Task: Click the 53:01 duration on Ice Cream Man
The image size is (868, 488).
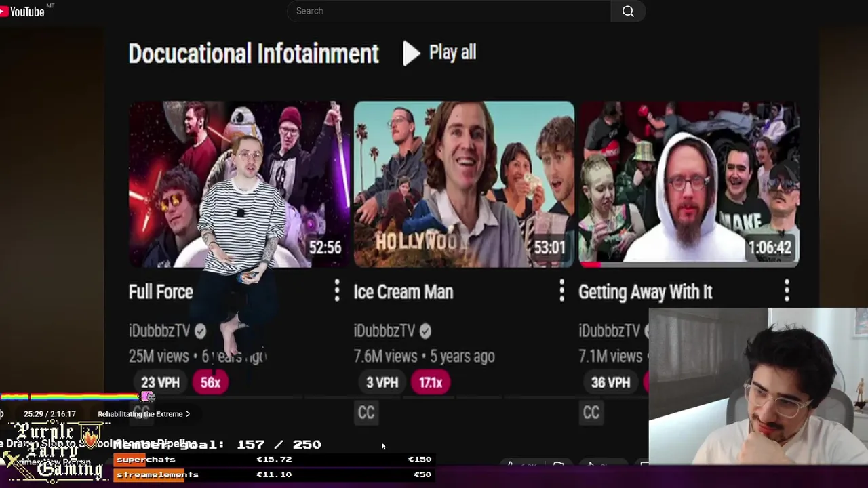Action: [549, 247]
